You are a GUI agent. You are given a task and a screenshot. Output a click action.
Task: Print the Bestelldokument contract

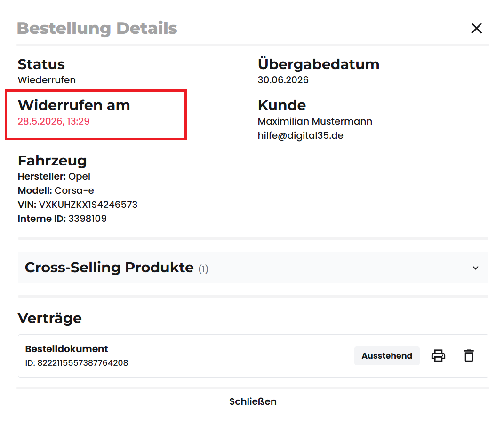pos(438,356)
